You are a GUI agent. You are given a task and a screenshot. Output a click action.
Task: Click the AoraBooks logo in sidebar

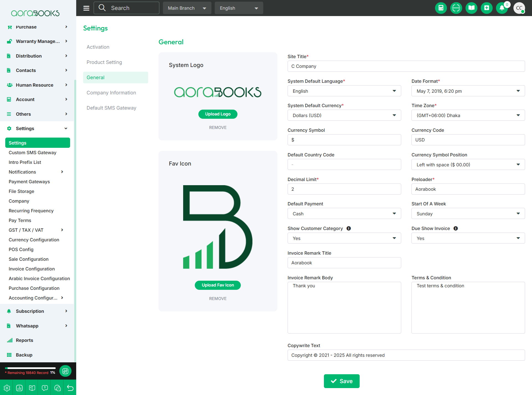pos(35,13)
